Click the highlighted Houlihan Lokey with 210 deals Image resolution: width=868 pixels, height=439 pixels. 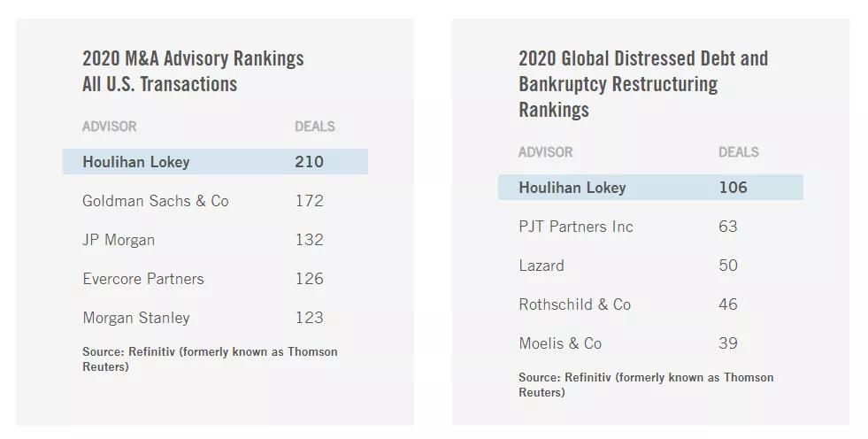coord(136,162)
